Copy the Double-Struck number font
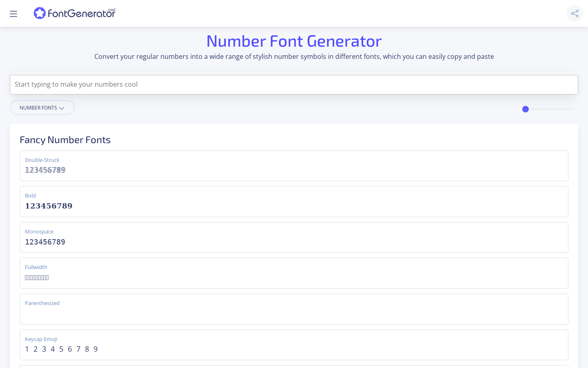This screenshot has width=588, height=368. pos(294,166)
